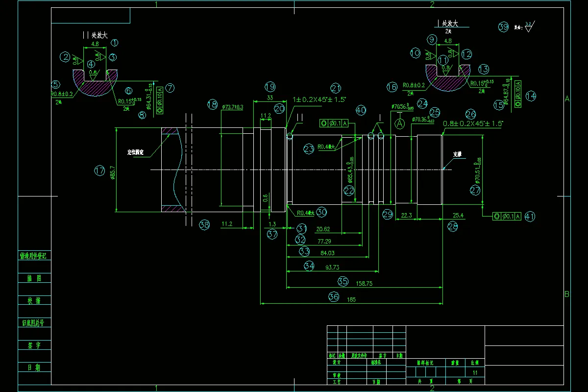Click balloon 9 above right detail view
The height and width of the screenshot is (392, 588).
(431, 40)
